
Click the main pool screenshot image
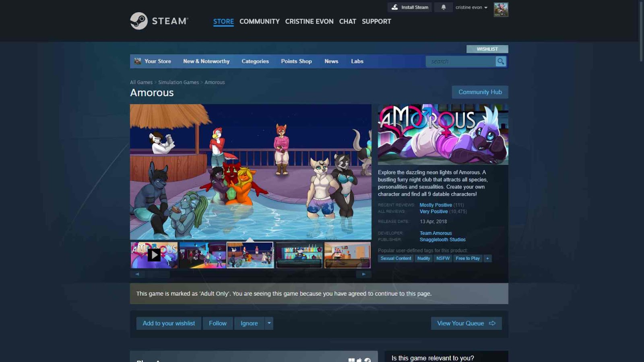click(x=251, y=172)
